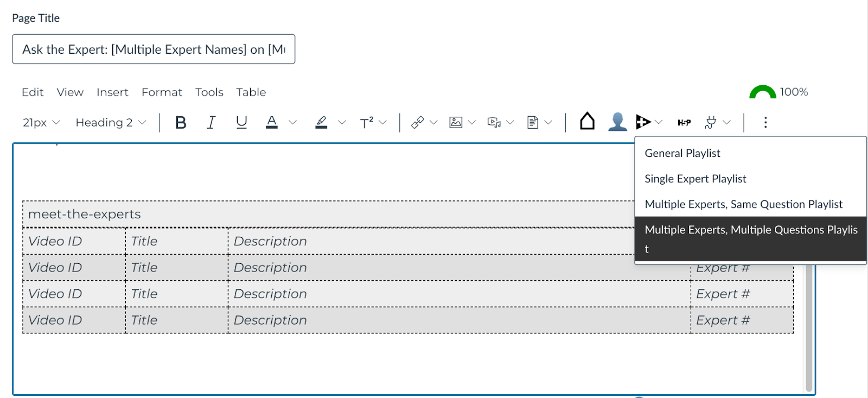Insert an image with picture icon
The image size is (868, 398).
click(x=456, y=123)
